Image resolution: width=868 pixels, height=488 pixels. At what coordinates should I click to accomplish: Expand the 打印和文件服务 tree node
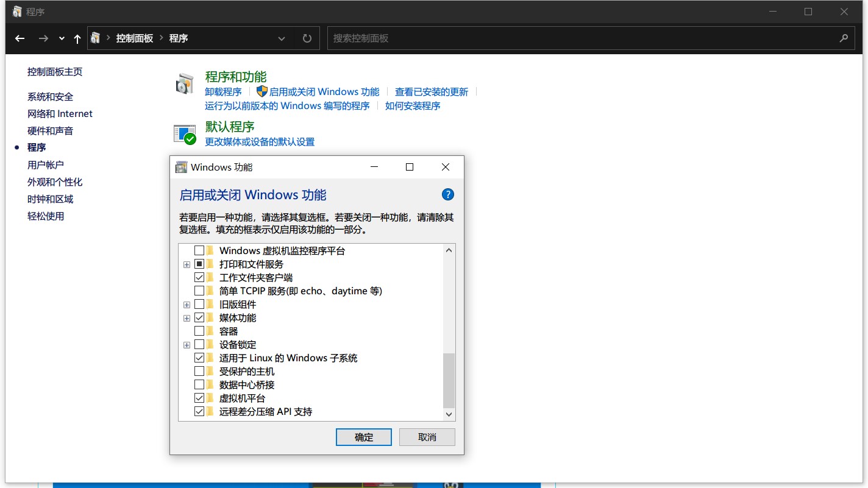pos(187,264)
